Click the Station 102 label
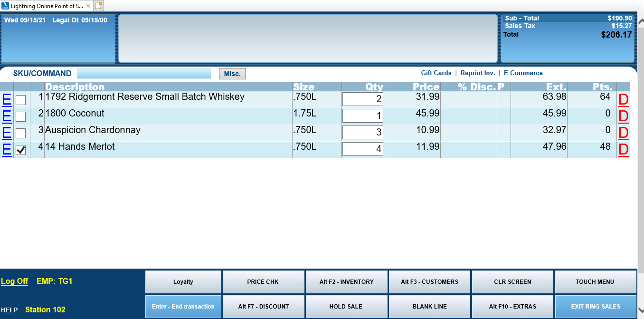Screen dimensions: 644x319 point(45,309)
